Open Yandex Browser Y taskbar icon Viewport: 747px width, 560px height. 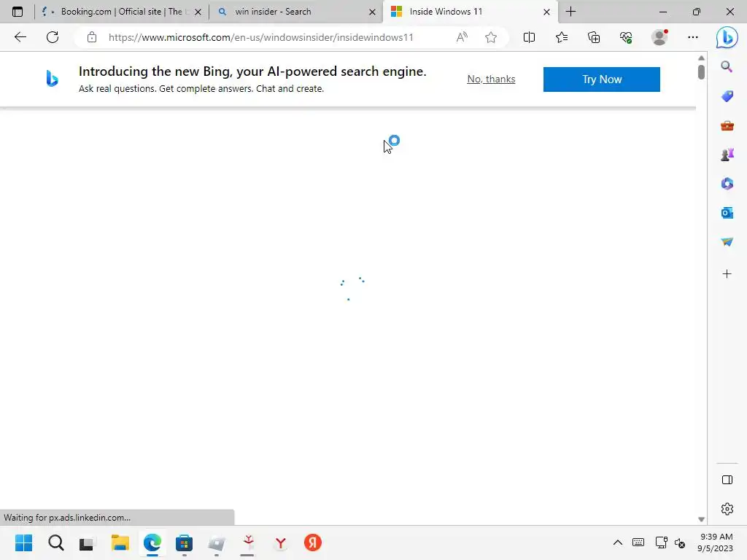coord(281,542)
